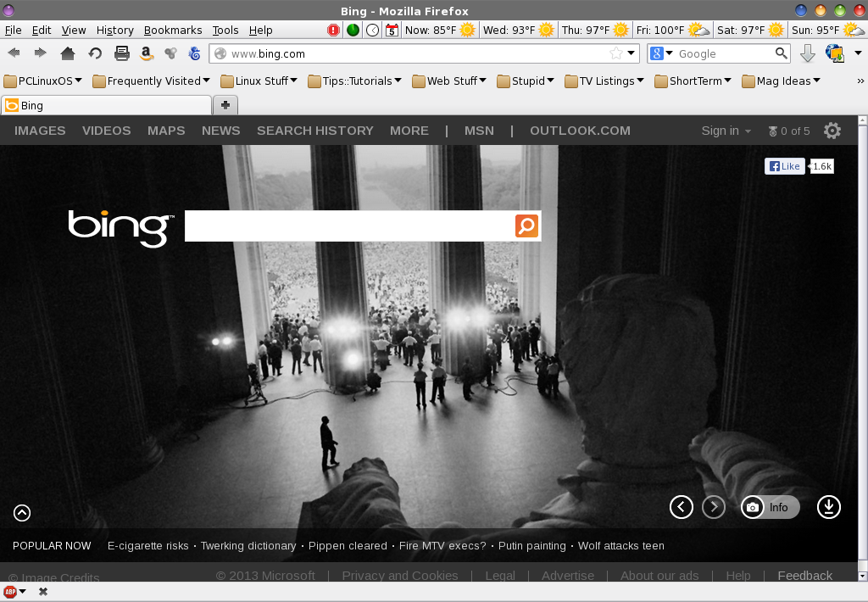Open the Amazon toolbar shortcut icon
Image resolution: width=868 pixels, height=602 pixels.
click(147, 53)
